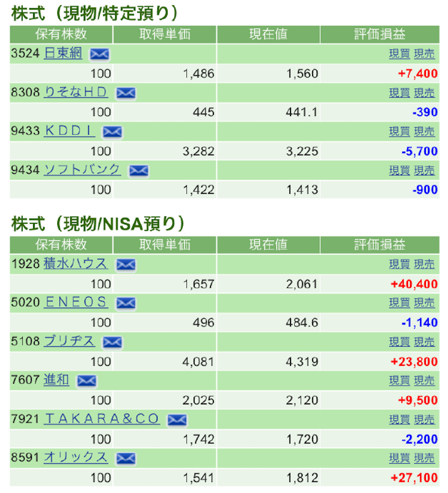Click 現売 in the TAKARA&CO row
448x493 pixels.
coord(424,420)
